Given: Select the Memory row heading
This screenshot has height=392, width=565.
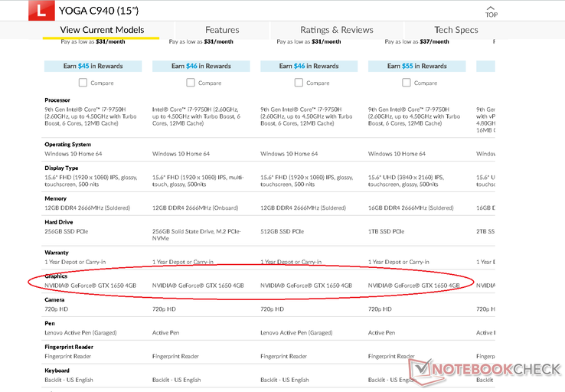Looking at the screenshot, I should (x=55, y=198).
